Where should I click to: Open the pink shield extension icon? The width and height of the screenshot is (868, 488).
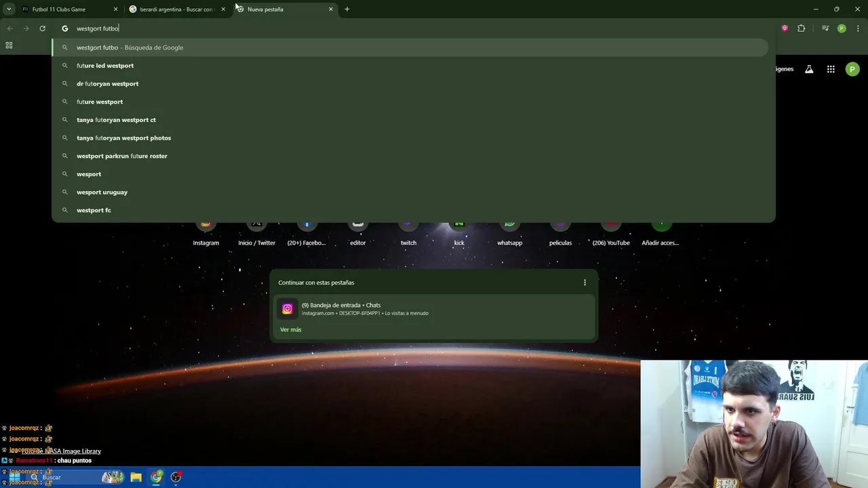(785, 28)
